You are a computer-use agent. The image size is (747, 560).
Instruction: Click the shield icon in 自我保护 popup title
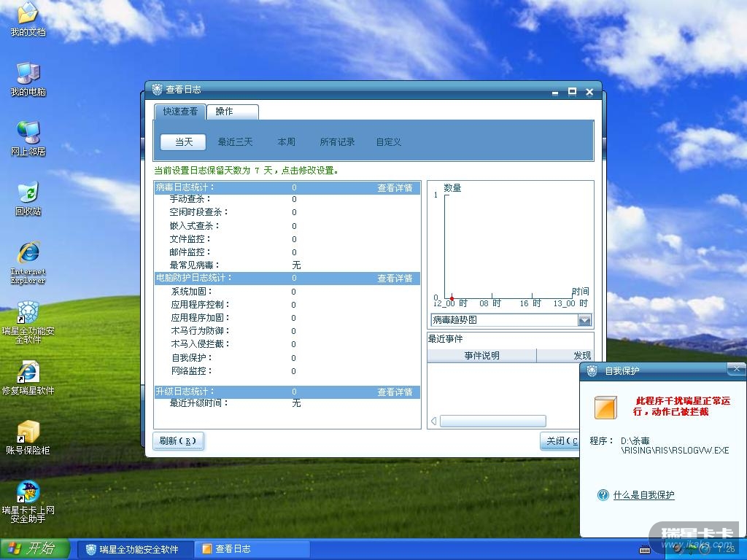(592, 370)
